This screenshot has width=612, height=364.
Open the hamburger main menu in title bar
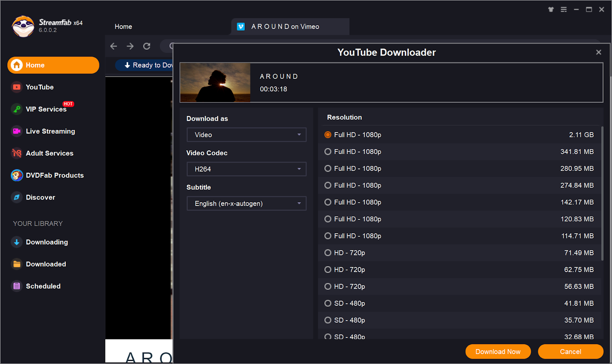pyautogui.click(x=564, y=10)
